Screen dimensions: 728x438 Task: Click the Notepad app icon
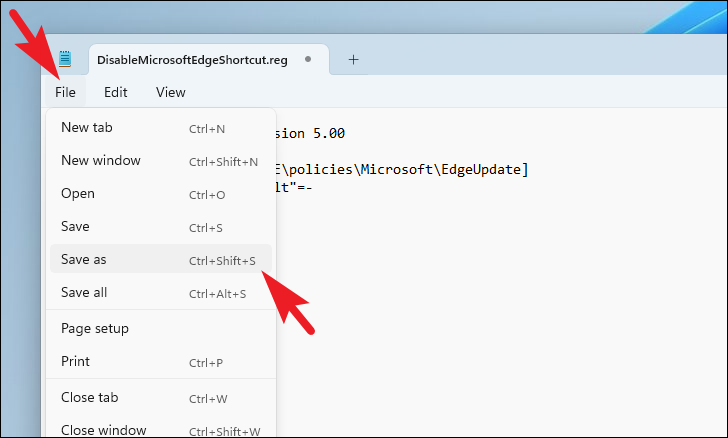click(x=65, y=59)
